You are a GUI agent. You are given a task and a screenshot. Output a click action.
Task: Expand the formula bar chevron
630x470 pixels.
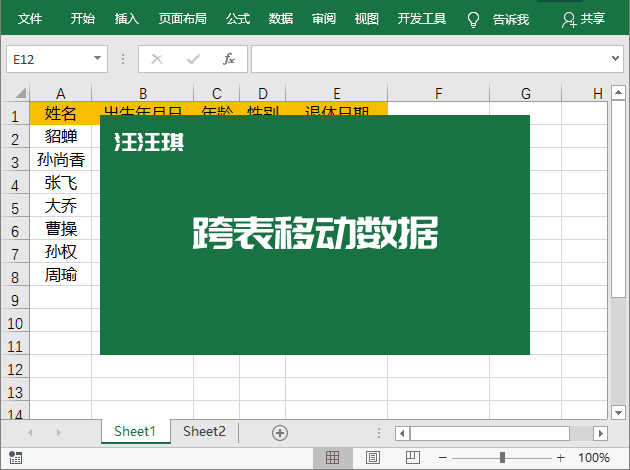point(615,59)
